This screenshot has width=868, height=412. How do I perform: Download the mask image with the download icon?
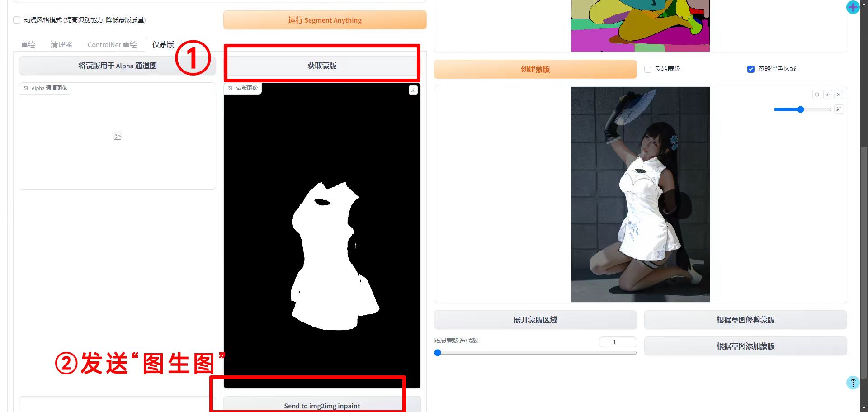point(413,90)
